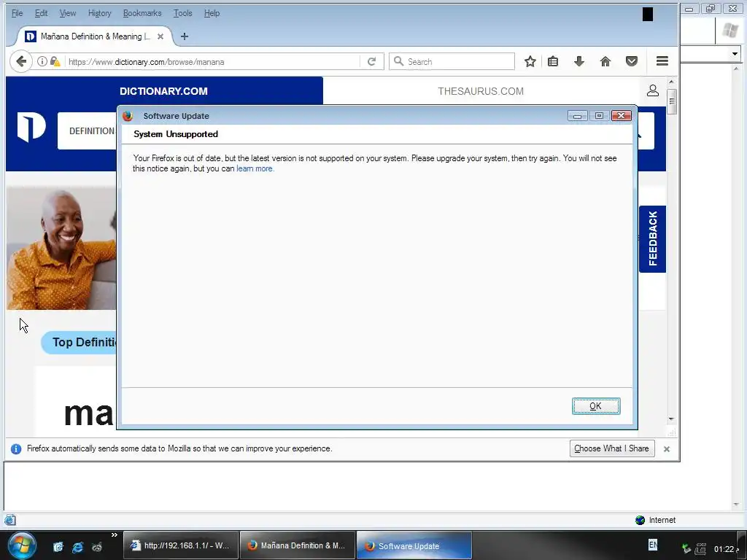The width and height of the screenshot is (747, 560).
Task: Switch to Mañana Definition taskbar button
Action: coord(298,545)
